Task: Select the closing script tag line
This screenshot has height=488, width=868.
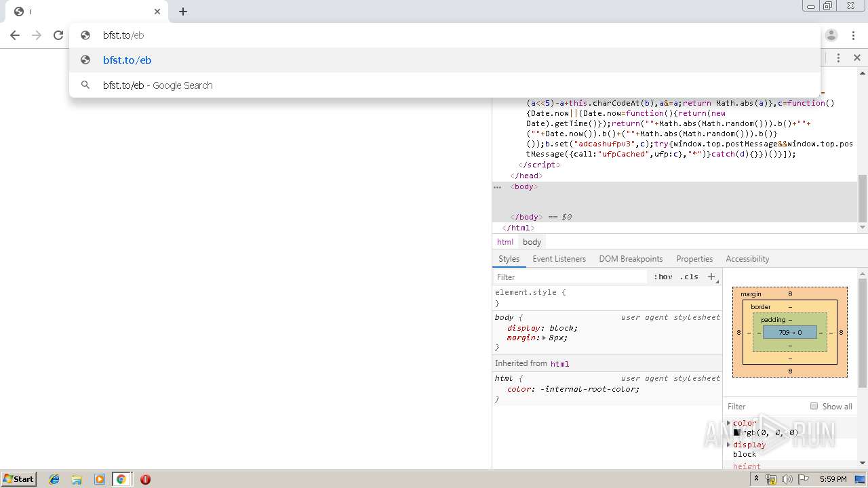Action: click(540, 165)
